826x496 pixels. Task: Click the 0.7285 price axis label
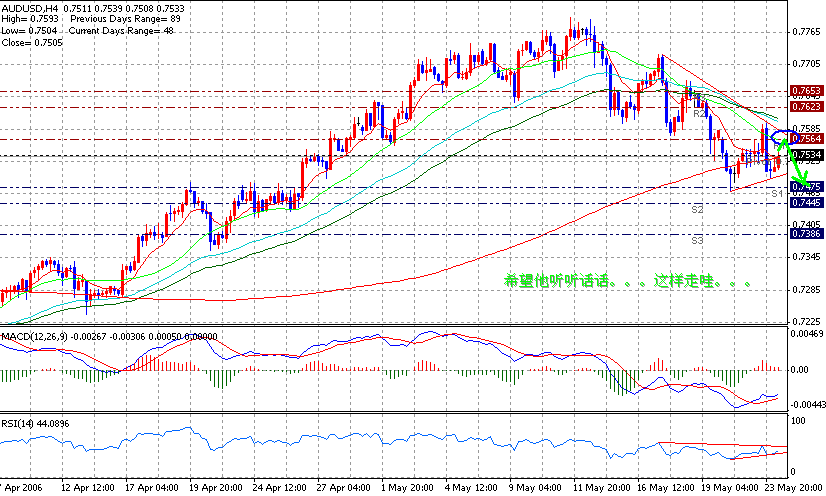pos(806,290)
